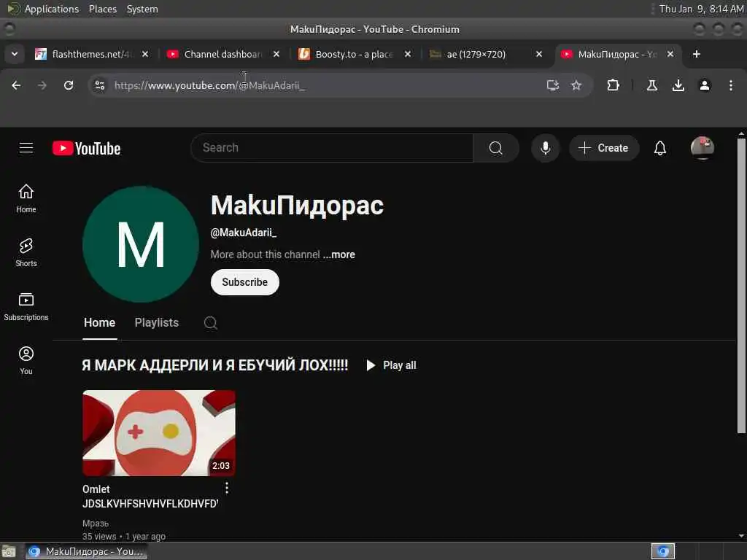Click the address bar URL
This screenshot has height=560, width=747.
point(209,85)
